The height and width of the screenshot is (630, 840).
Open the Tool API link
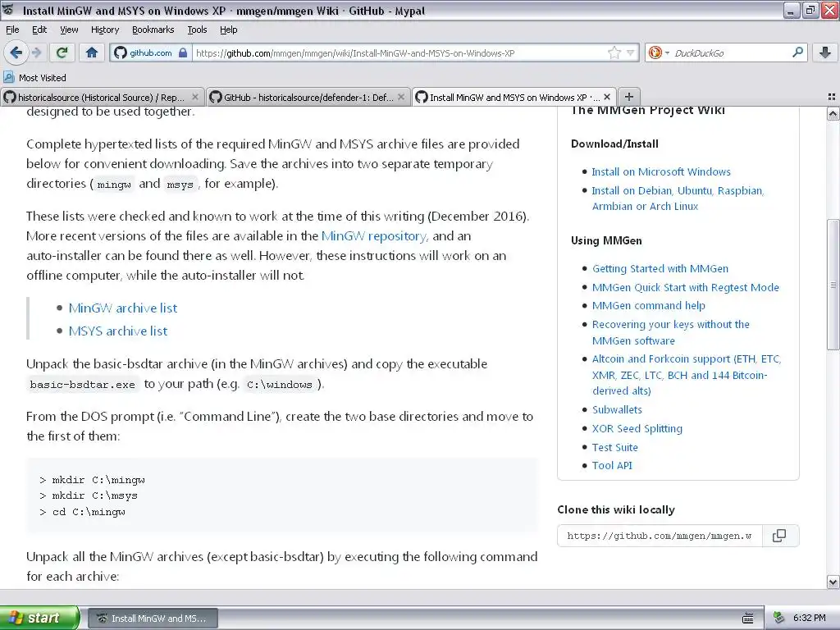[x=612, y=466]
